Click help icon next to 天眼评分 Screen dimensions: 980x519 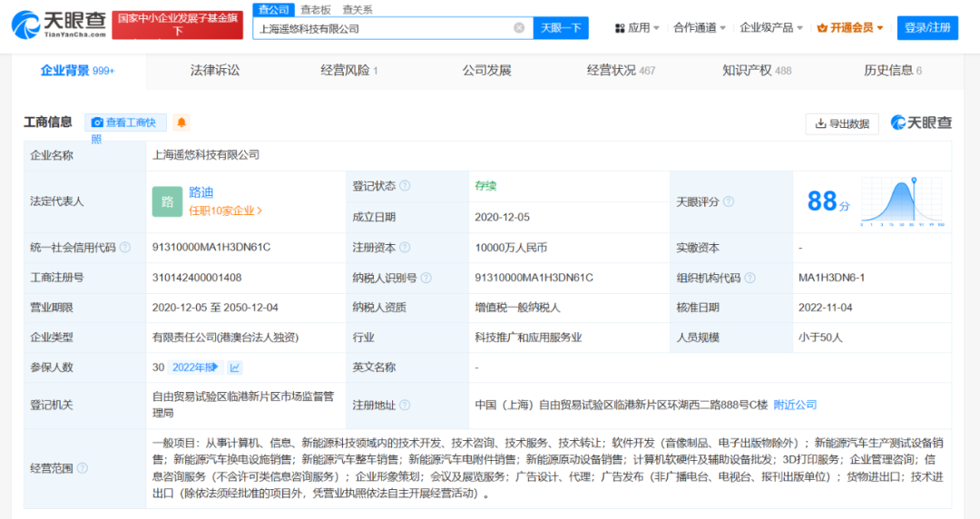(x=728, y=201)
